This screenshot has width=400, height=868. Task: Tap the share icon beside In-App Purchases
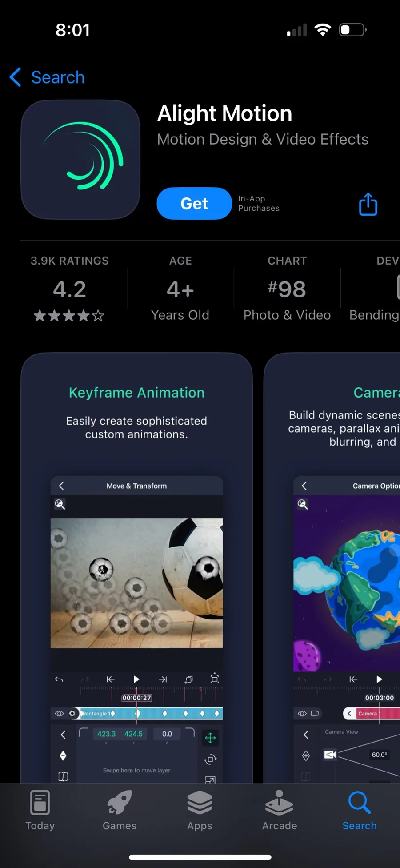coord(368,204)
